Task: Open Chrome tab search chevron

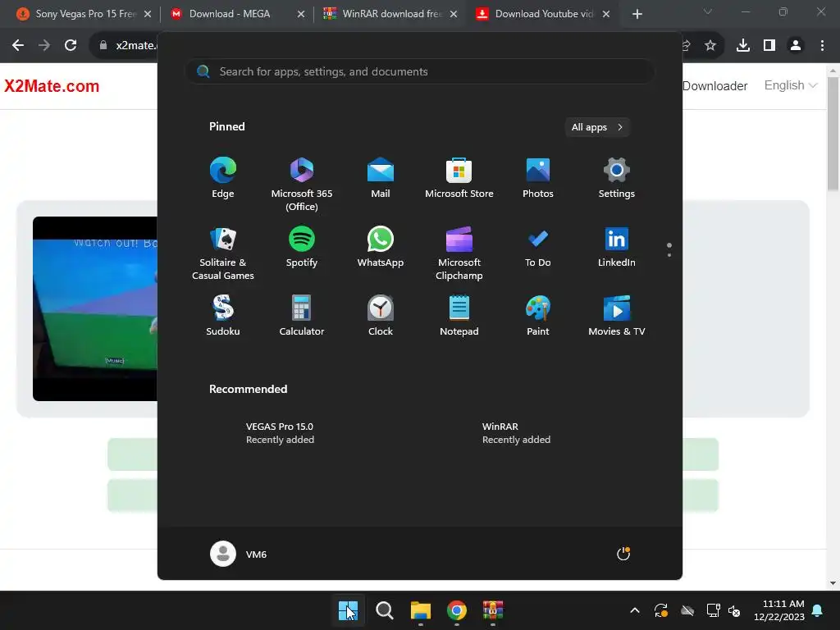Action: 708,11
